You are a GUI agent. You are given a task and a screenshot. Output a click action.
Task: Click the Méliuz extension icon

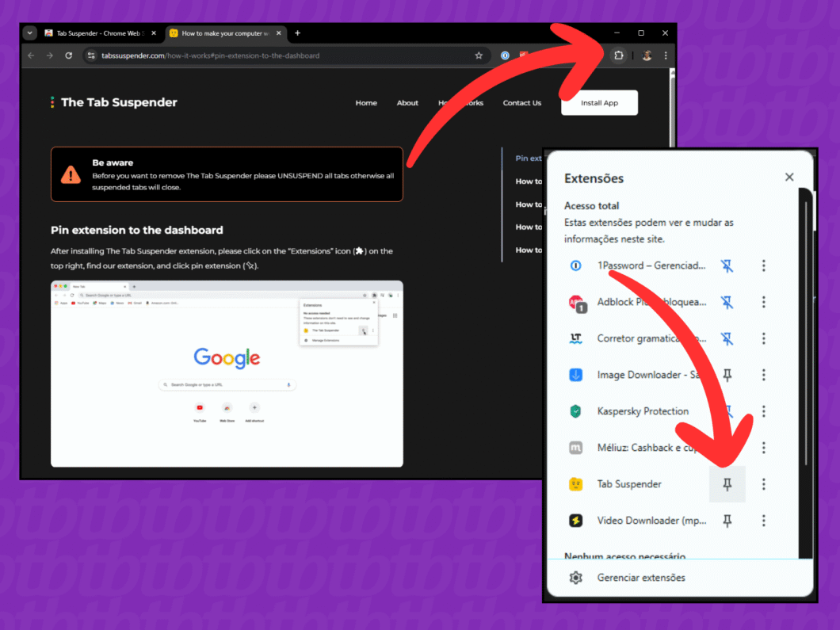tap(576, 448)
